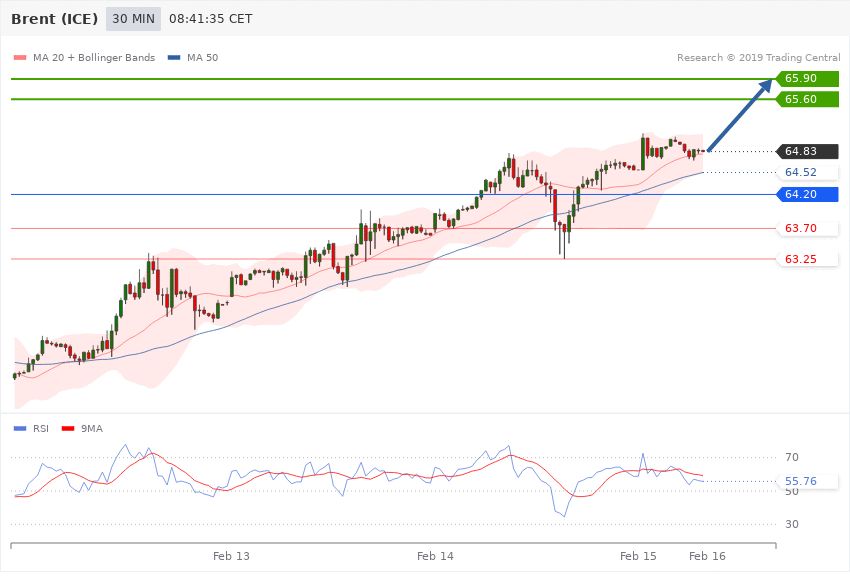This screenshot has width=850, height=576.
Task: Select the 65.60 green resistance label
Action: click(x=804, y=99)
